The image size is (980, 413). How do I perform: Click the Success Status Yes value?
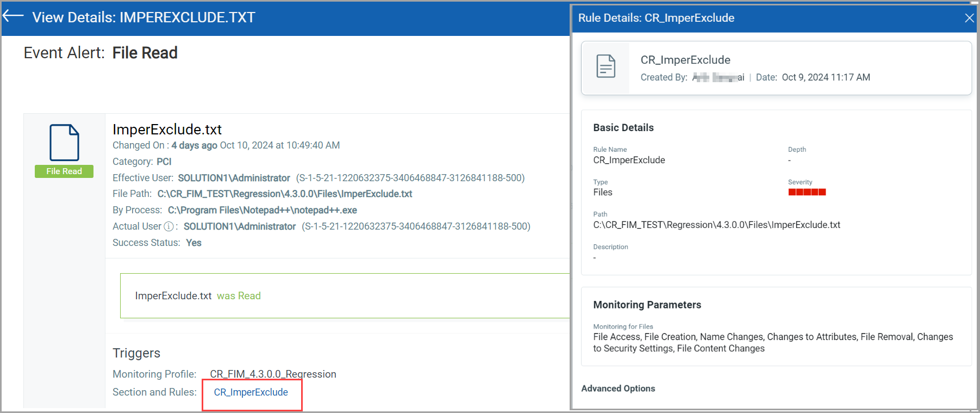(194, 243)
